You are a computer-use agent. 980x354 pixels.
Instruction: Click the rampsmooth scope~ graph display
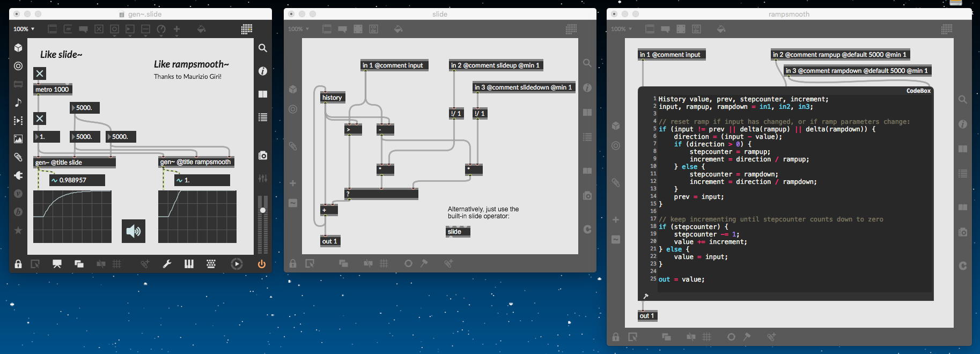click(x=197, y=217)
